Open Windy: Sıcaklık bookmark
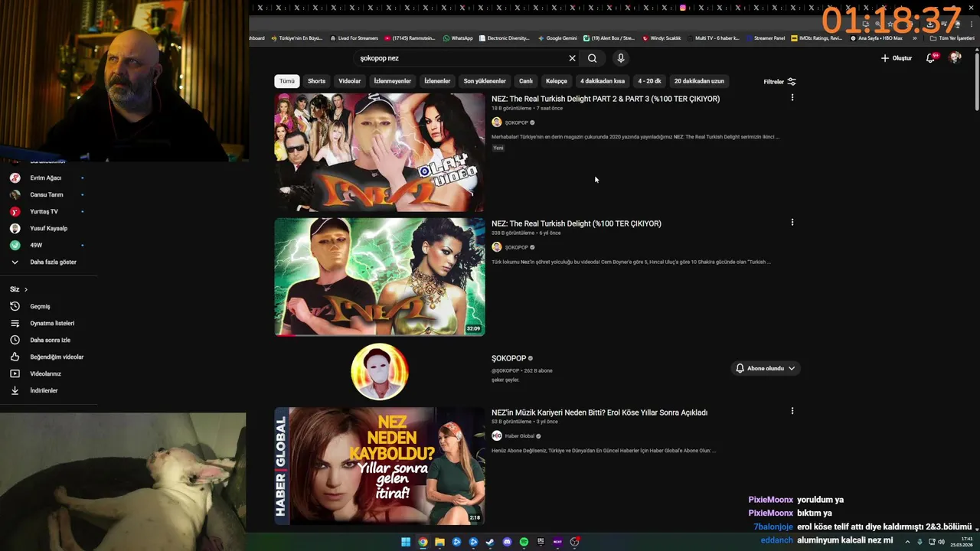980x551 pixels. pos(662,38)
